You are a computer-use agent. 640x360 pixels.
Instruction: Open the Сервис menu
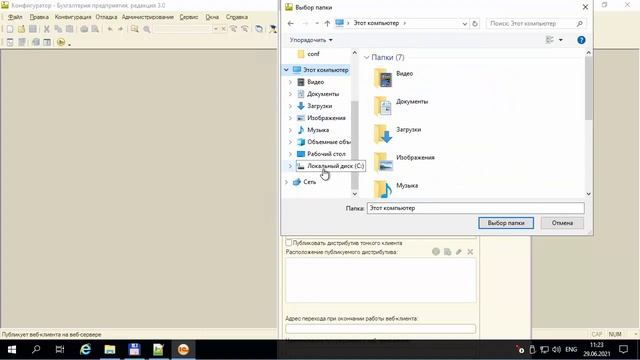click(189, 17)
